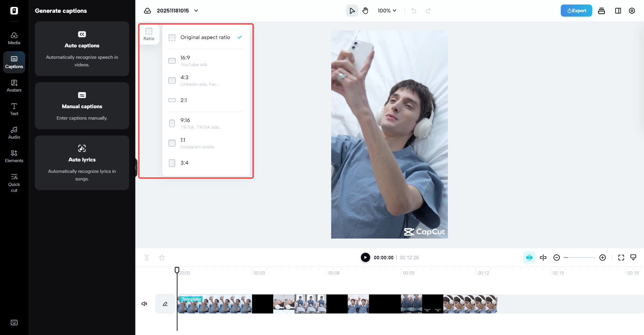Zoom in the timeline

603,258
